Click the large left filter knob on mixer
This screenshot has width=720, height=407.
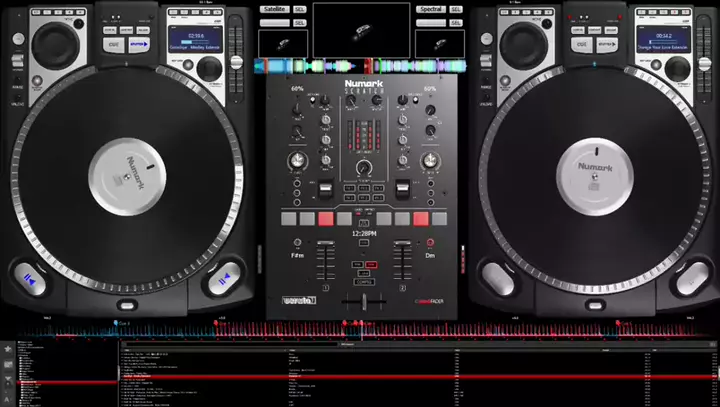coord(297,161)
